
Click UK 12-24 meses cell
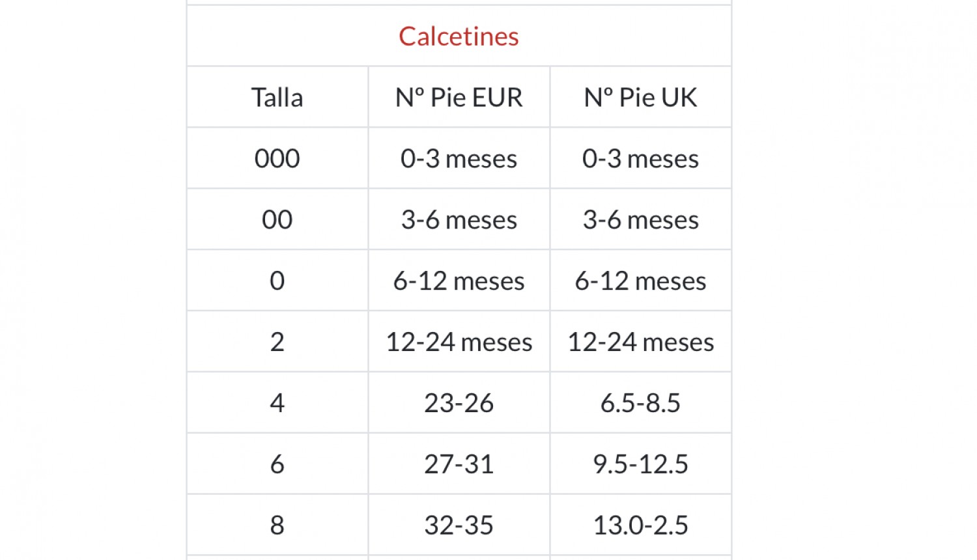640,342
